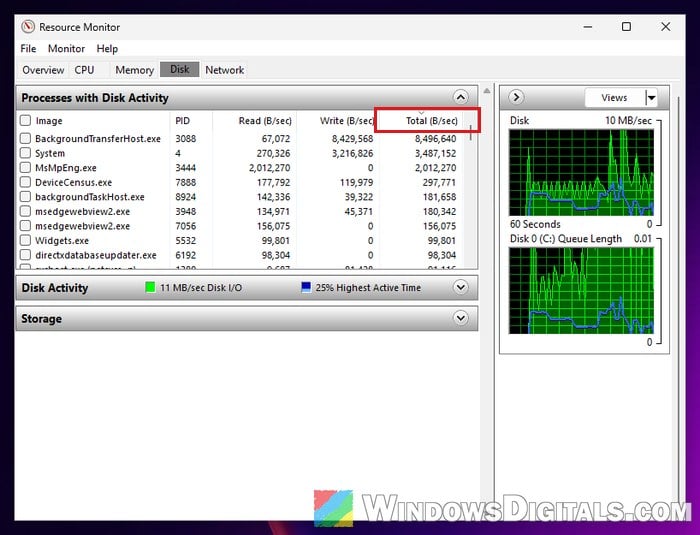This screenshot has width=700, height=535.
Task: Check the backgroundTaskHost.exe checkbox
Action: click(25, 197)
